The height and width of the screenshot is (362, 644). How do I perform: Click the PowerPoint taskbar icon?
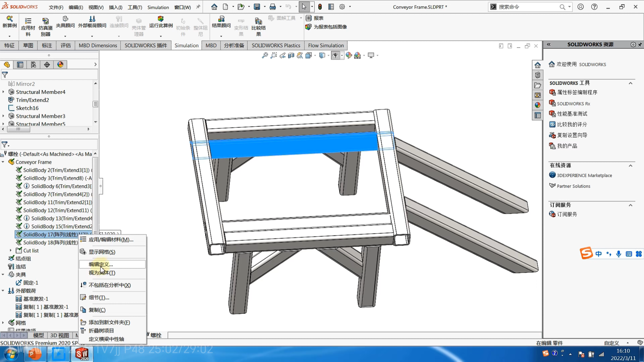point(34,354)
